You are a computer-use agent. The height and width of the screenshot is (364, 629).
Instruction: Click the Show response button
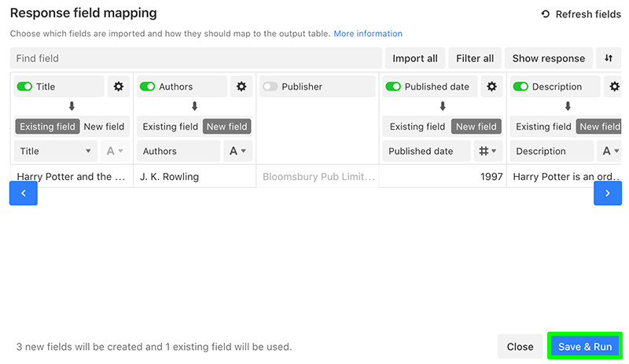coord(548,58)
